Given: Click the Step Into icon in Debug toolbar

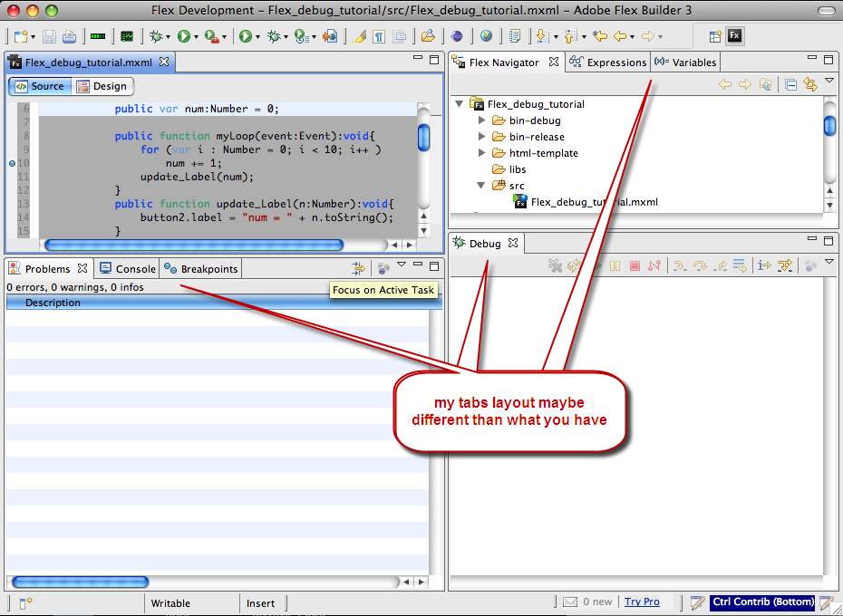Looking at the screenshot, I should [x=678, y=266].
